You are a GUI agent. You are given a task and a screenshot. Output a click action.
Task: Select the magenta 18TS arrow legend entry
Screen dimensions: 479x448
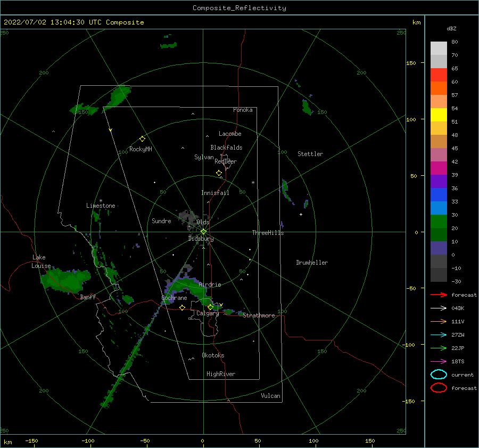tap(439, 362)
